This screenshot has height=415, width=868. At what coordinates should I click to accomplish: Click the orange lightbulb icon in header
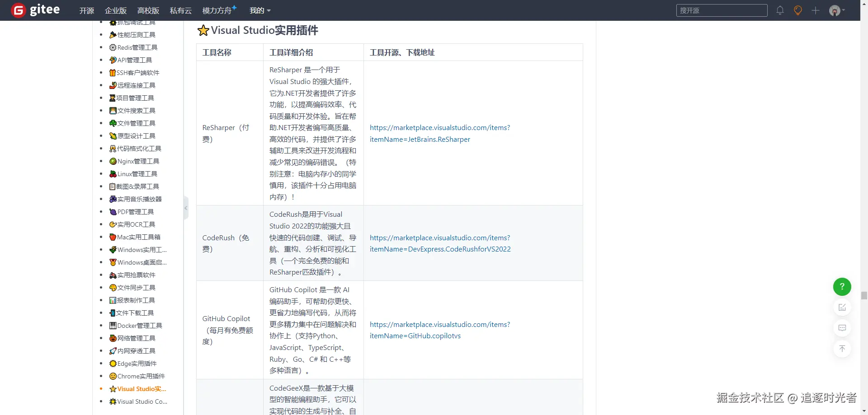click(798, 10)
